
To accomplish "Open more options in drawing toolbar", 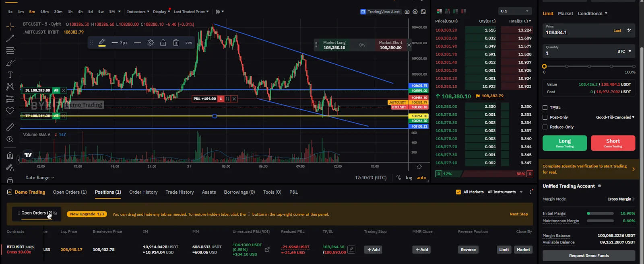I will (x=189, y=43).
